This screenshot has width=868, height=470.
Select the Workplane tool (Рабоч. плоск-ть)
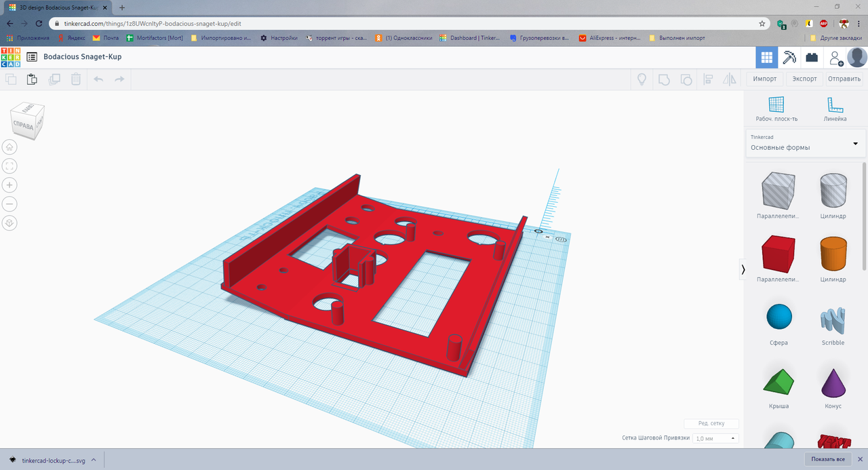coord(776,109)
